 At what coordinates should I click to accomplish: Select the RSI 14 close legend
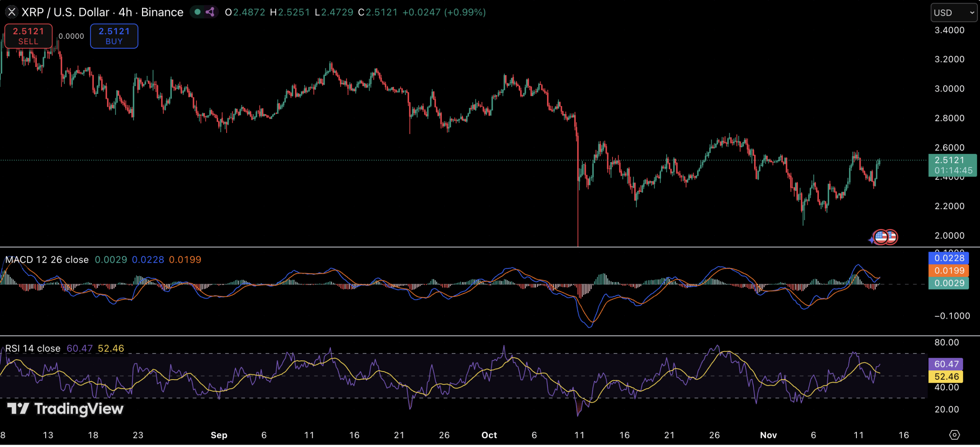[x=33, y=348]
